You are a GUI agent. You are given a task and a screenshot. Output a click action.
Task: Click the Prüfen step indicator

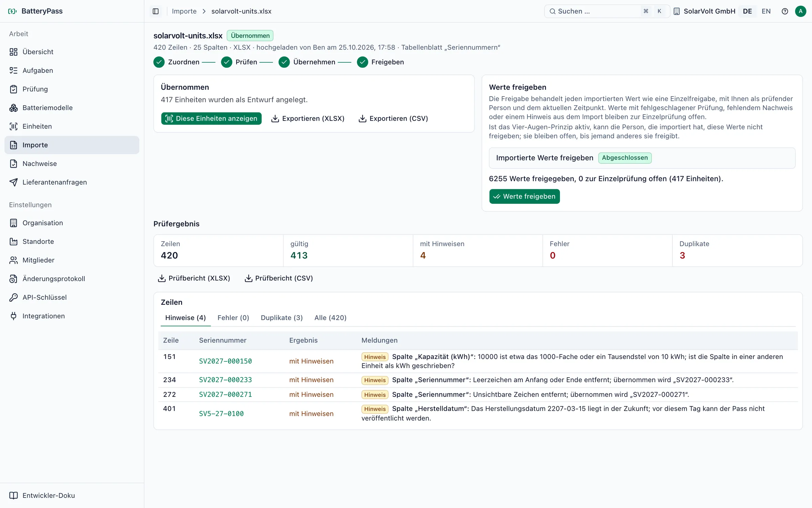[239, 62]
